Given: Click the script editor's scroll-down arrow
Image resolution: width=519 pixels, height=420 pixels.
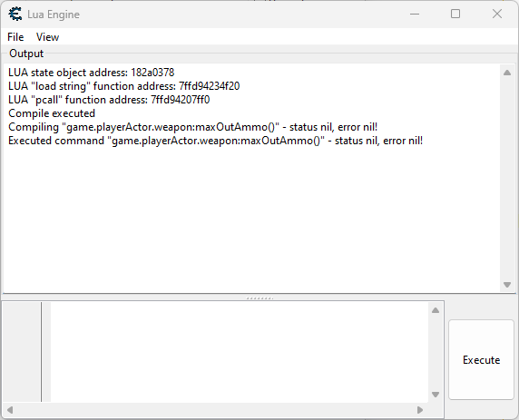Looking at the screenshot, I should pyautogui.click(x=436, y=395).
